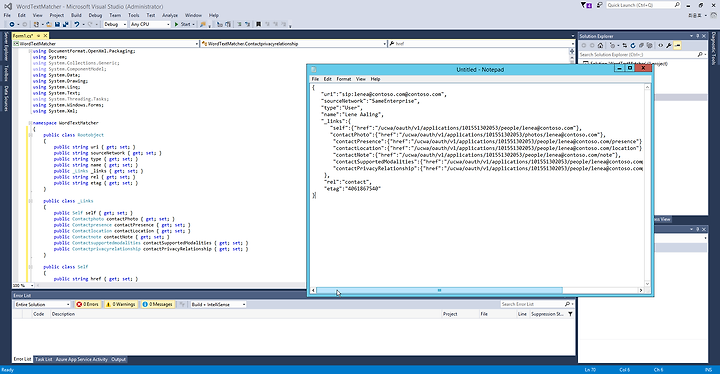Click Collapse All icon in Solution Explorer
The height and width of the screenshot is (374, 720).
(x=641, y=45)
